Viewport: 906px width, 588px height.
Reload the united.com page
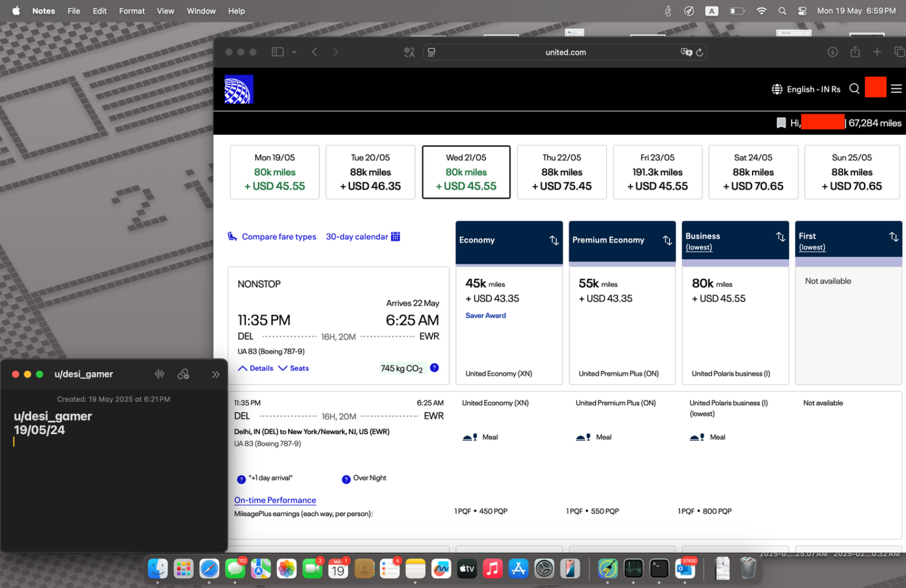pos(700,52)
